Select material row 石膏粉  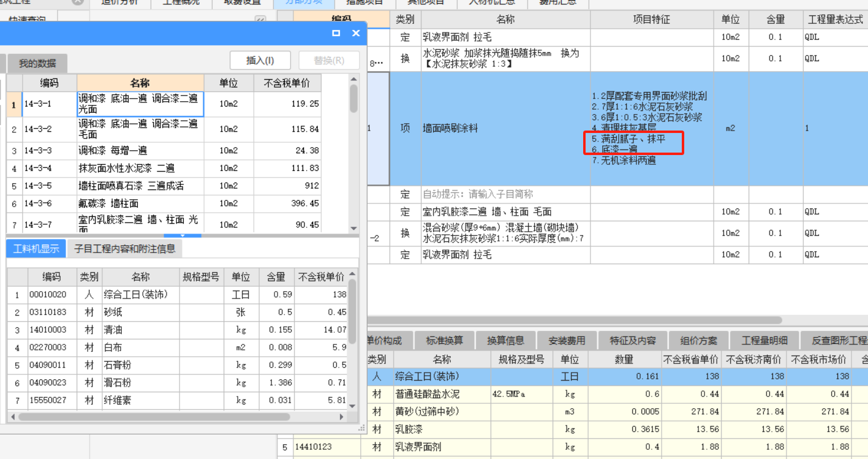coord(177,365)
